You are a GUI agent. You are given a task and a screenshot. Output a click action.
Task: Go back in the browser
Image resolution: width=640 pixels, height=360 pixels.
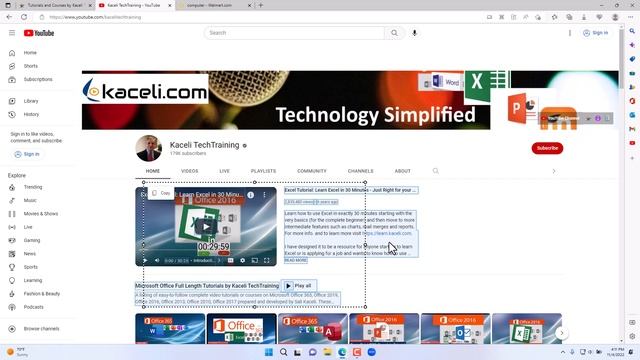tap(9, 17)
